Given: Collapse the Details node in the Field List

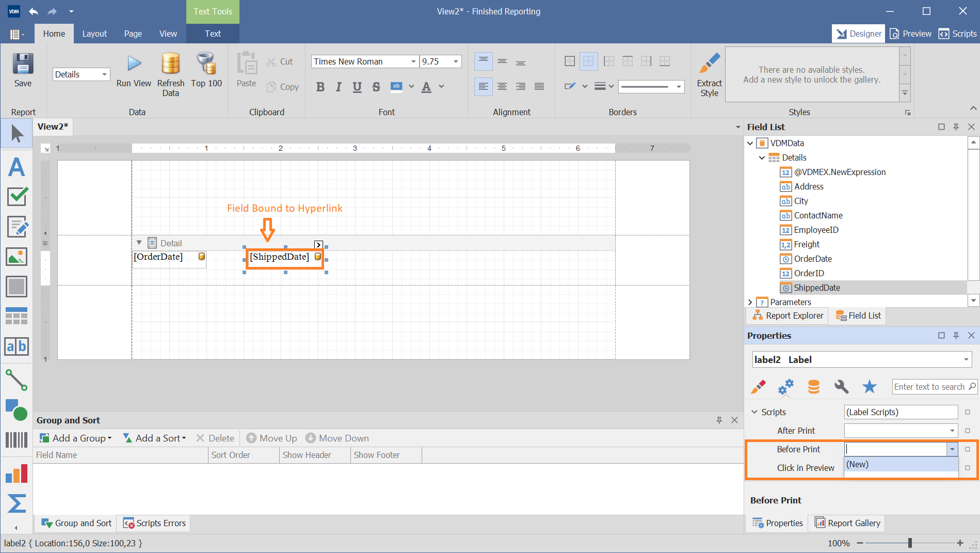Looking at the screenshot, I should [x=762, y=157].
